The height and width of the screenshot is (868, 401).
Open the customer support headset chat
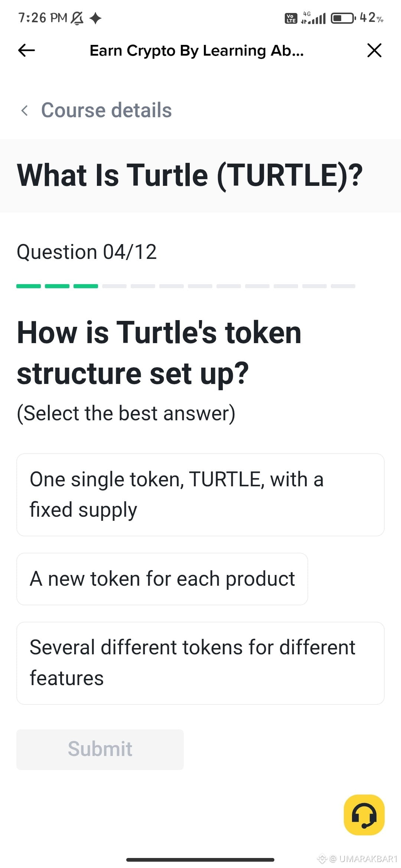364,815
